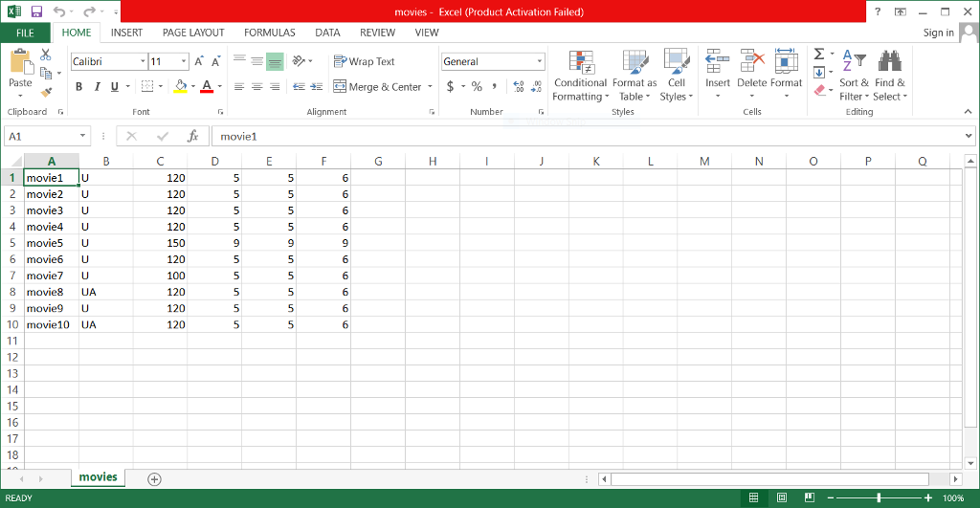
Task: Click the Fill down arrow icon
Action: 819,73
